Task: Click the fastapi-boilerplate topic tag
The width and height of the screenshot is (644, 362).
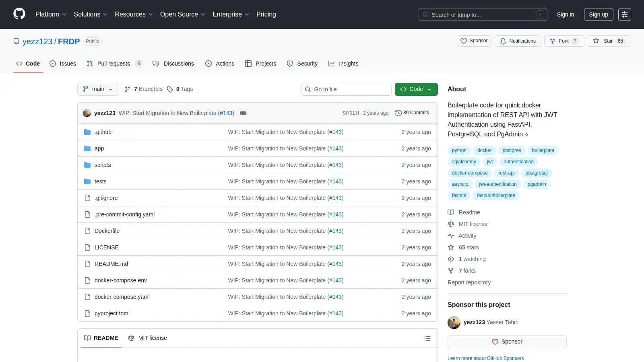Action: point(496,195)
